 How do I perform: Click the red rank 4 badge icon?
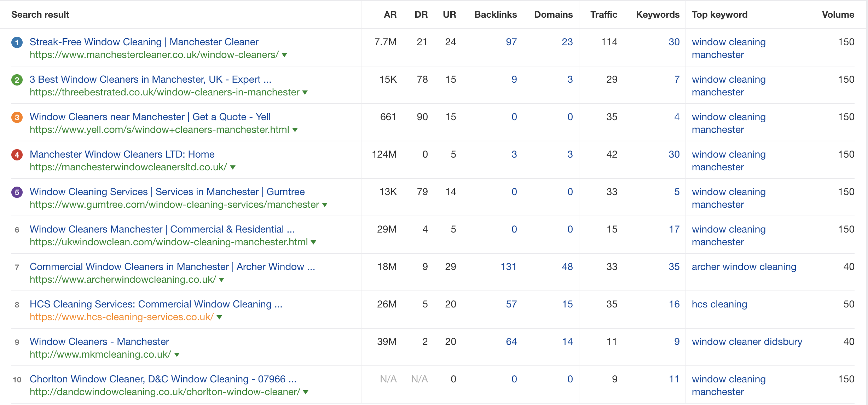17,155
